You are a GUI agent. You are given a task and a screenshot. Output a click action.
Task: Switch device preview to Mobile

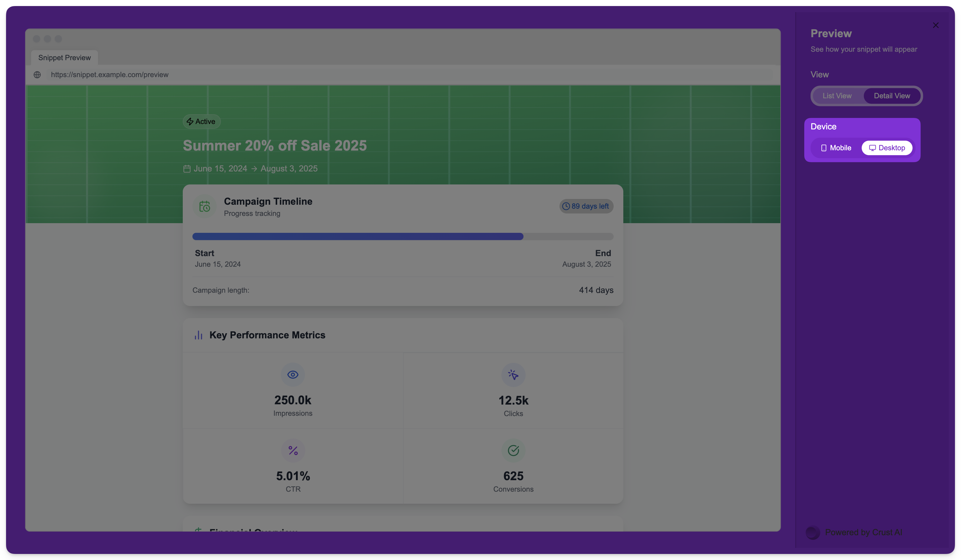click(x=835, y=148)
